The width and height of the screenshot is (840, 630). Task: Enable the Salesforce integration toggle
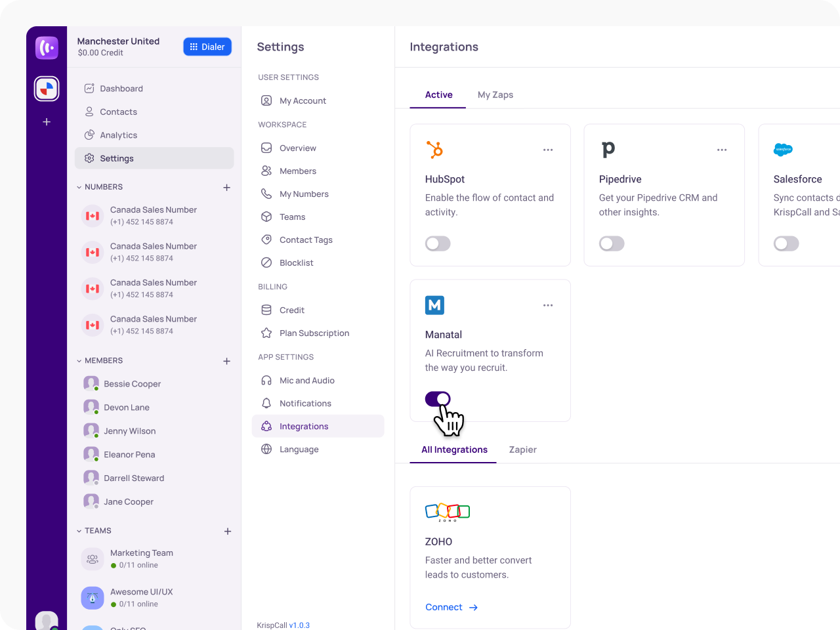click(x=786, y=244)
